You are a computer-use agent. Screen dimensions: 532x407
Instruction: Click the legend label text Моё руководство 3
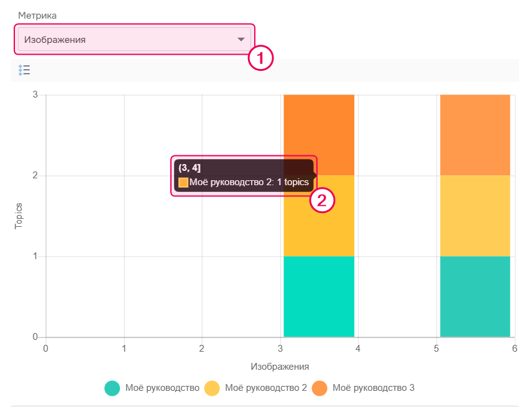click(373, 388)
